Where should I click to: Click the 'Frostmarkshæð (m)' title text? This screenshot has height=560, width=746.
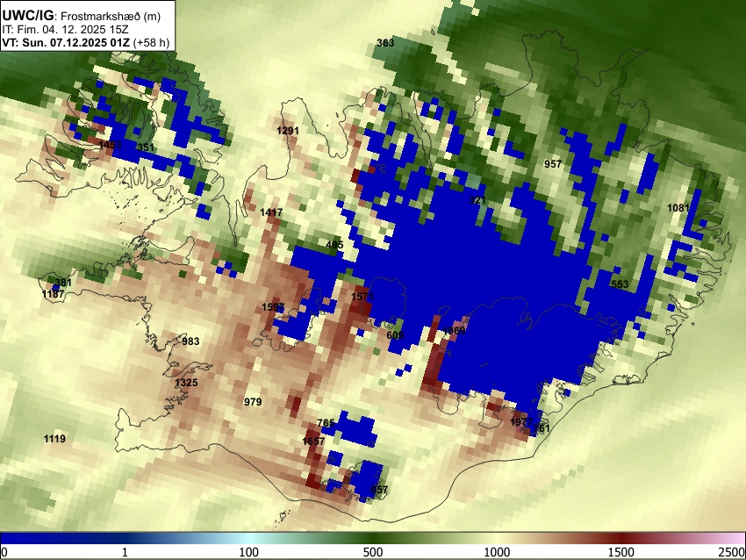[x=111, y=16]
